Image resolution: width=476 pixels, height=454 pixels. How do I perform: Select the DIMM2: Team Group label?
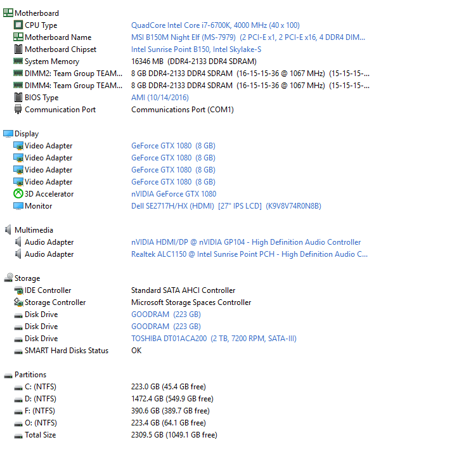point(74,74)
